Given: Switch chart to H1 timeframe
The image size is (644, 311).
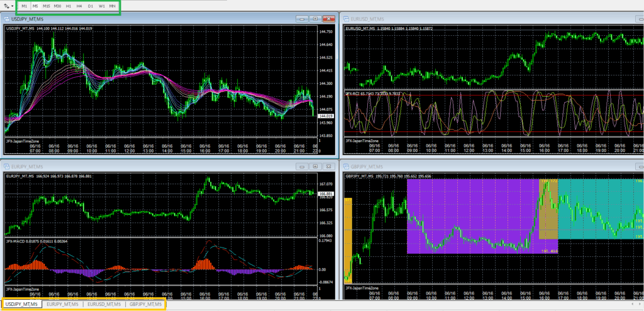Looking at the screenshot, I should coord(68,6).
